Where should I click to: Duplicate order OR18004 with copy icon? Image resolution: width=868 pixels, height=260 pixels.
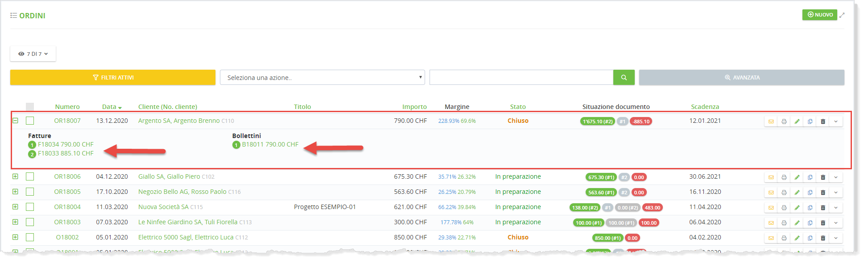click(x=810, y=208)
